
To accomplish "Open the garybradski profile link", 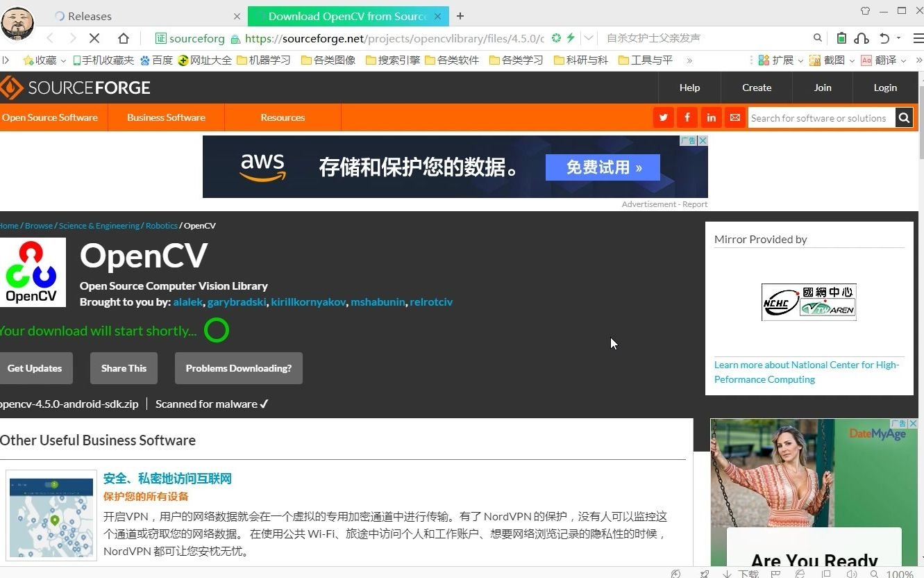I will point(237,302).
